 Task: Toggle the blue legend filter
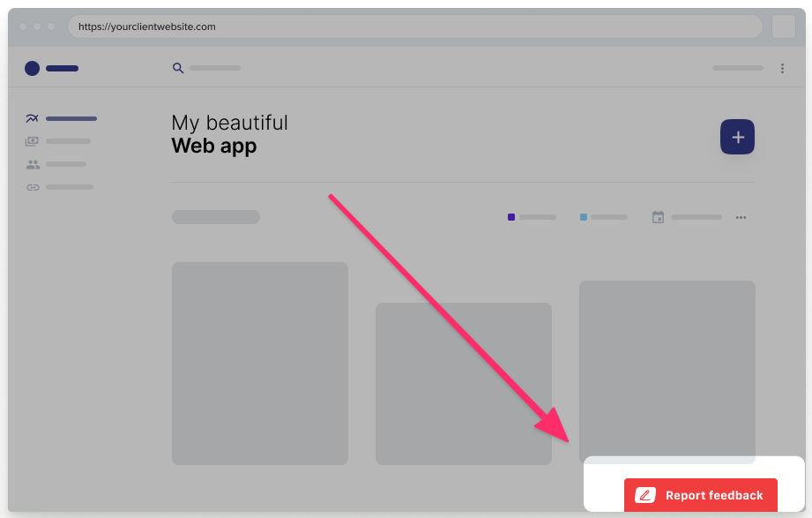click(x=582, y=216)
